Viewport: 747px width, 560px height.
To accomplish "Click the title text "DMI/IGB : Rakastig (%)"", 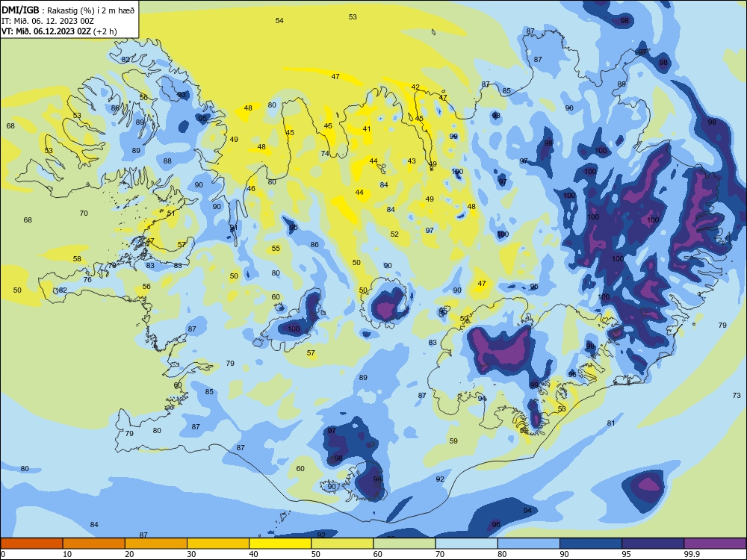I will (x=49, y=10).
